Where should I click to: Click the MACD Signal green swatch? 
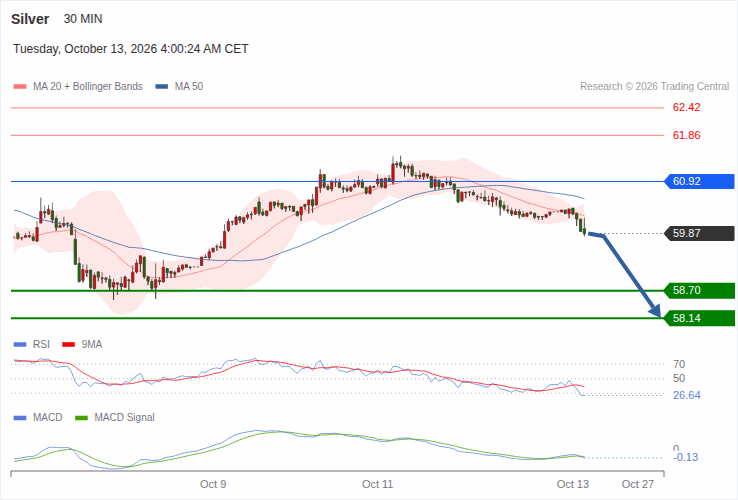tap(81, 418)
